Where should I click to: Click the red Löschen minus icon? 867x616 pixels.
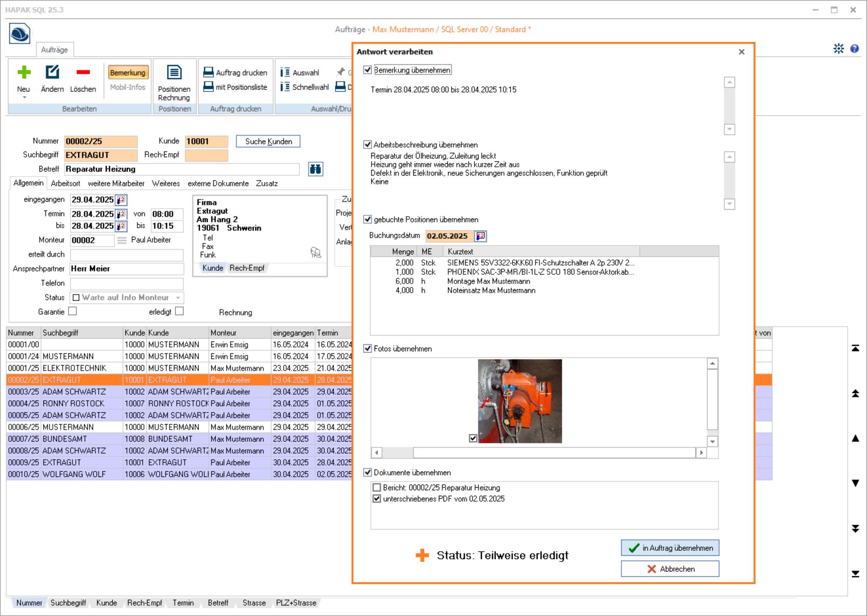pyautogui.click(x=83, y=73)
